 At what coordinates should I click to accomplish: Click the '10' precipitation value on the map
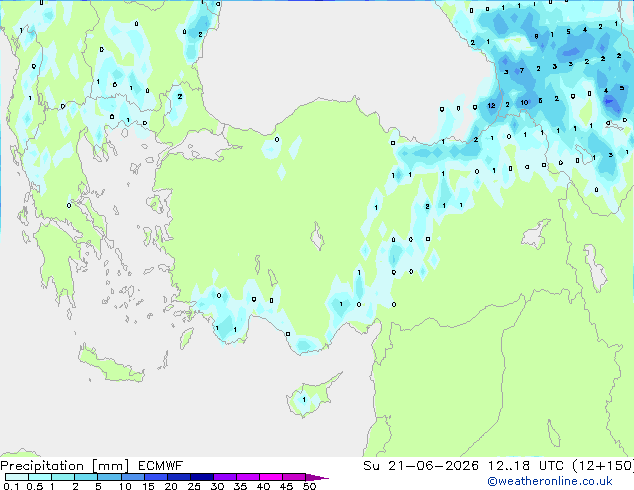tap(524, 103)
